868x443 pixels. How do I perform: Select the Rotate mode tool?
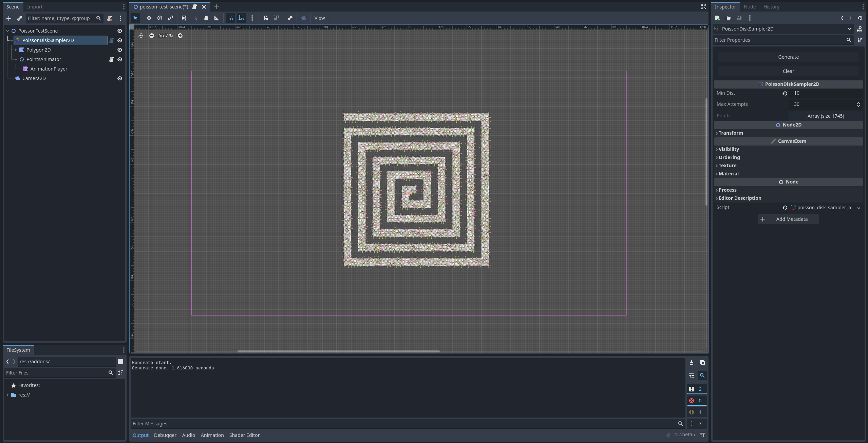pyautogui.click(x=160, y=18)
